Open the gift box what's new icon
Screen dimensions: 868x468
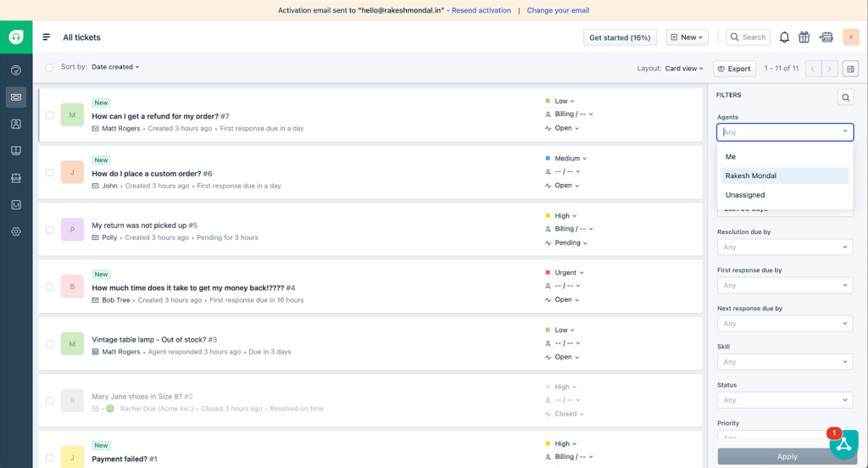tap(804, 37)
